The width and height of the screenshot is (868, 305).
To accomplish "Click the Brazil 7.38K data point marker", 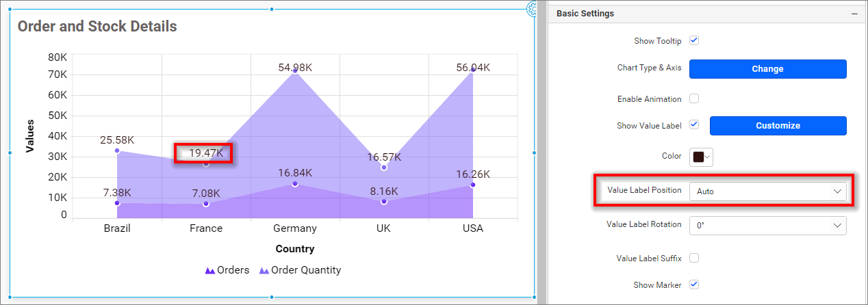I will coord(117,203).
